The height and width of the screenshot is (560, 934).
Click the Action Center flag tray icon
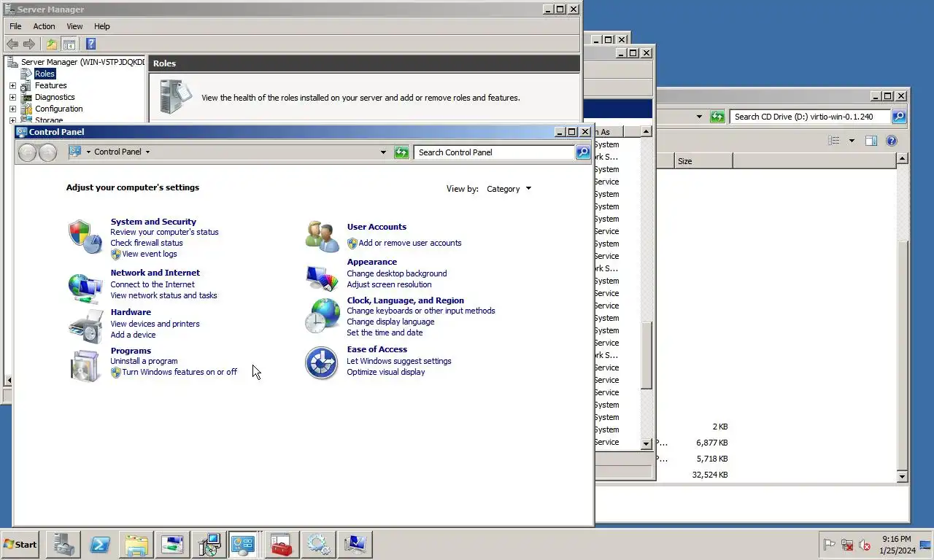click(830, 545)
